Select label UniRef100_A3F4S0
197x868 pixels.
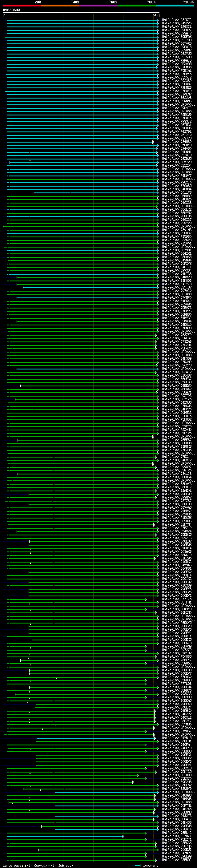coord(177,349)
